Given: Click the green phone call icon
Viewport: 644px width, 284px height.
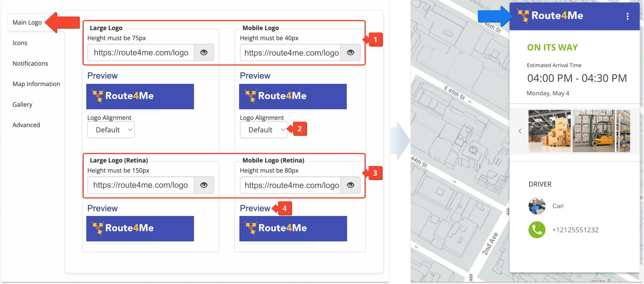Looking at the screenshot, I should [537, 230].
